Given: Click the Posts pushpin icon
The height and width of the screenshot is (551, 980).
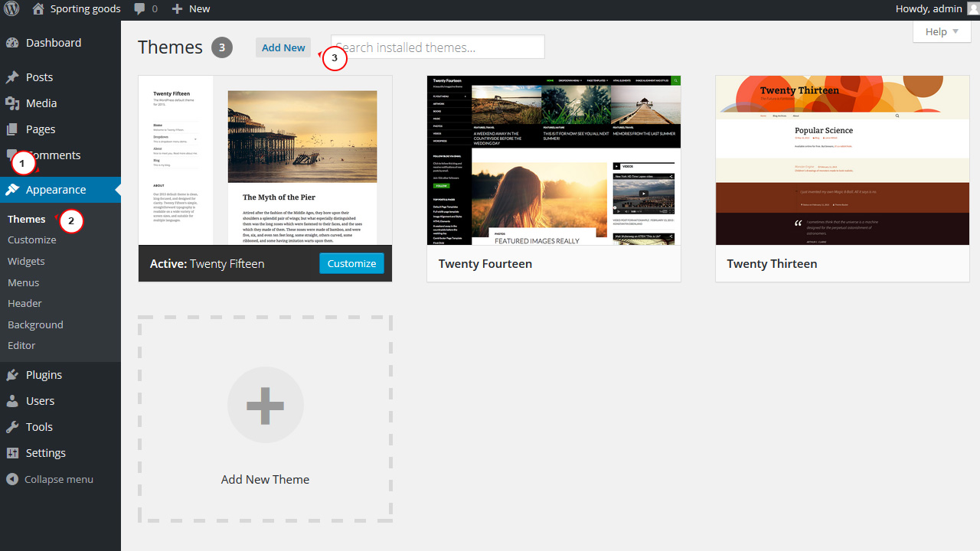Looking at the screenshot, I should pos(12,77).
